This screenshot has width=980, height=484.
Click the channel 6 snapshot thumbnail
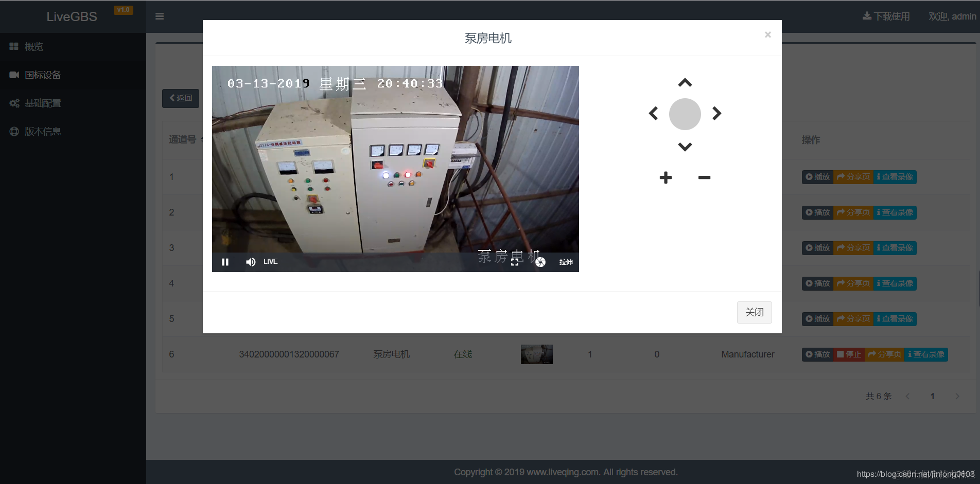point(536,354)
